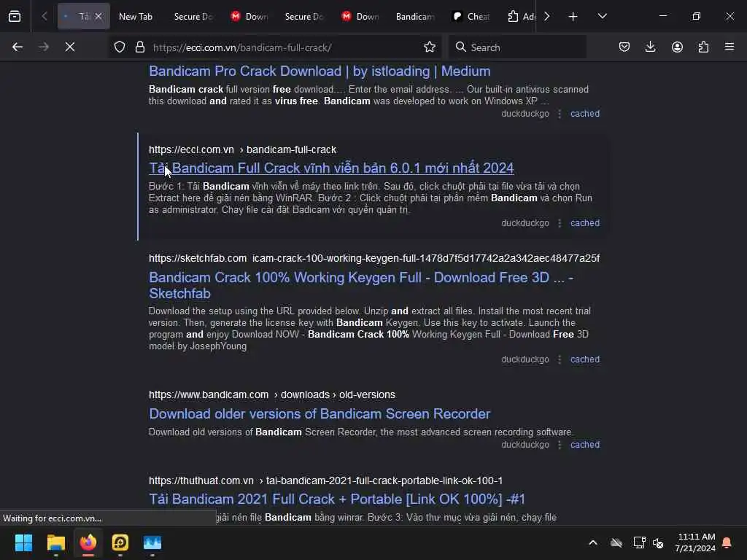Open the yellow recorder app on taskbar

pyautogui.click(x=120, y=542)
